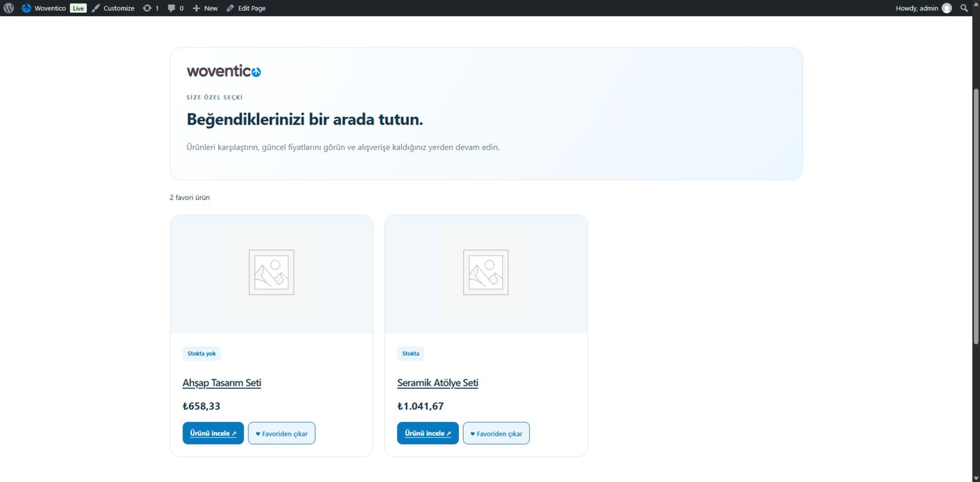Click the Stokta yok stock badge
Viewport: 980px width, 482px height.
point(202,353)
